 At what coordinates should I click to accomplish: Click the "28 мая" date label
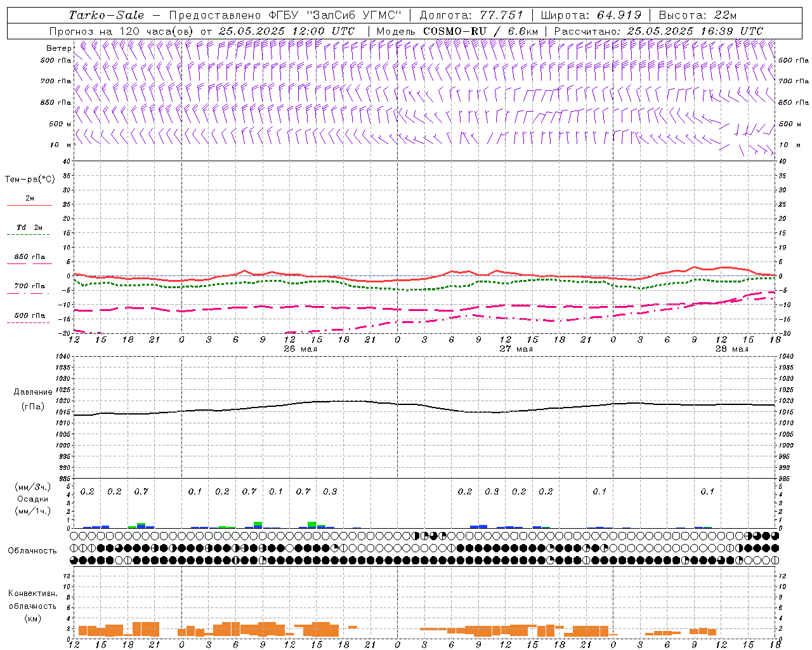coord(732,349)
